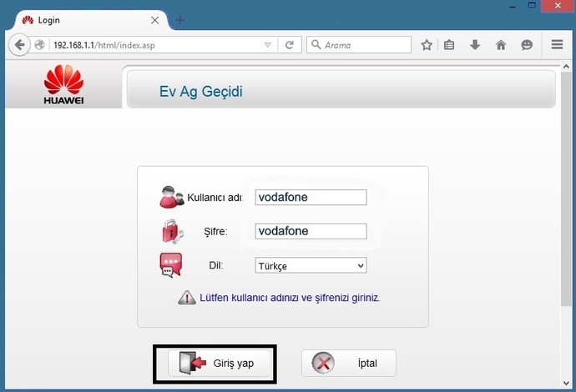Viewport: 576px width, 392px height.
Task: Click the search magnifier icon
Action: (316, 45)
